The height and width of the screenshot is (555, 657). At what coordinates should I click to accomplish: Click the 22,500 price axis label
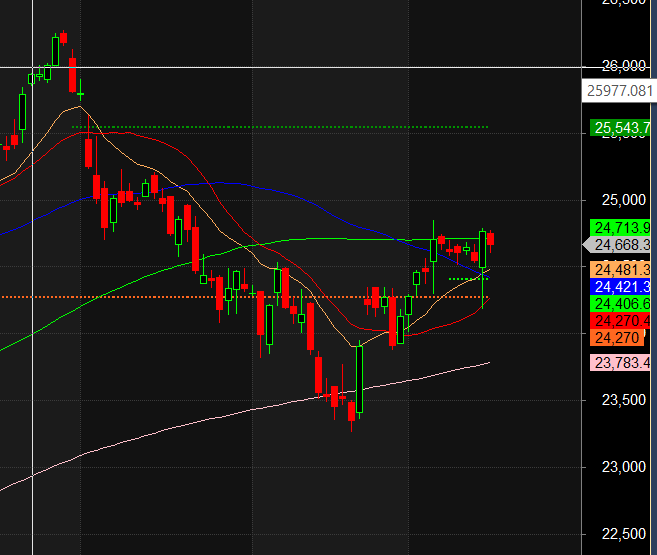click(623, 534)
